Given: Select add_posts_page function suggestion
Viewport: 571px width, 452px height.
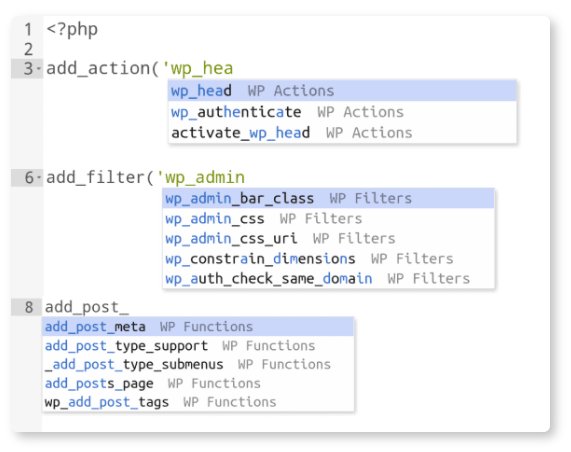Looking at the screenshot, I should tap(198, 384).
